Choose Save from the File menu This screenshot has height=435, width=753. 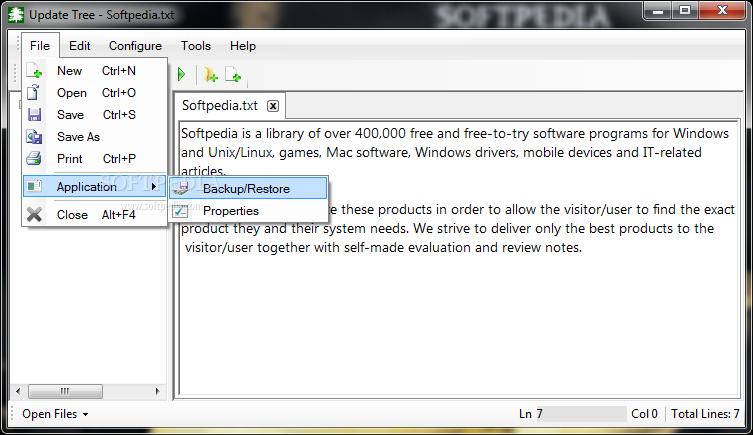95,115
